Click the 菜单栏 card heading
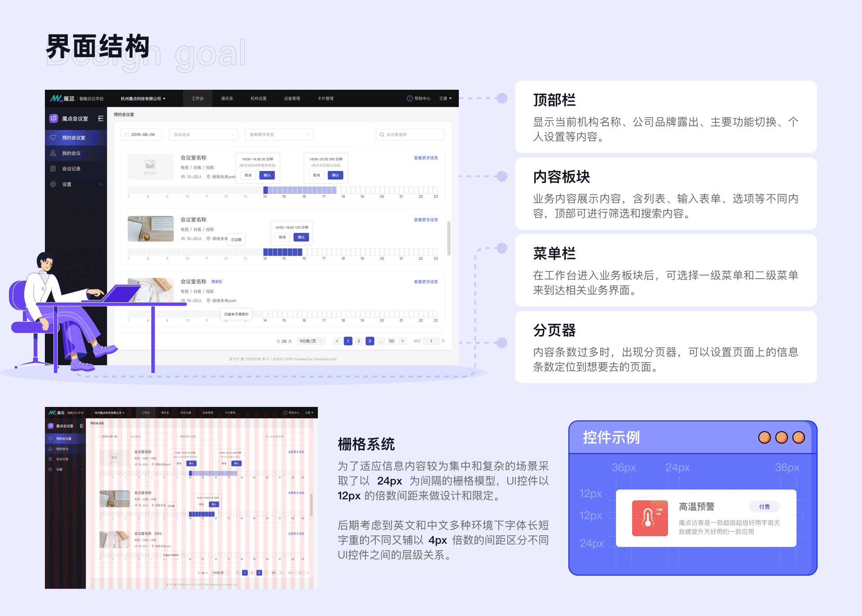 [554, 253]
